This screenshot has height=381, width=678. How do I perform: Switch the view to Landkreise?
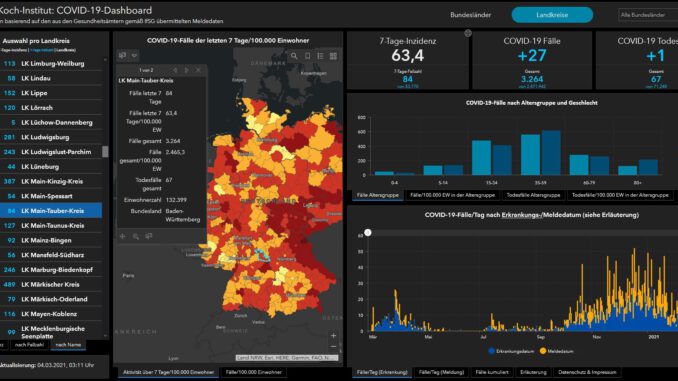[552, 15]
